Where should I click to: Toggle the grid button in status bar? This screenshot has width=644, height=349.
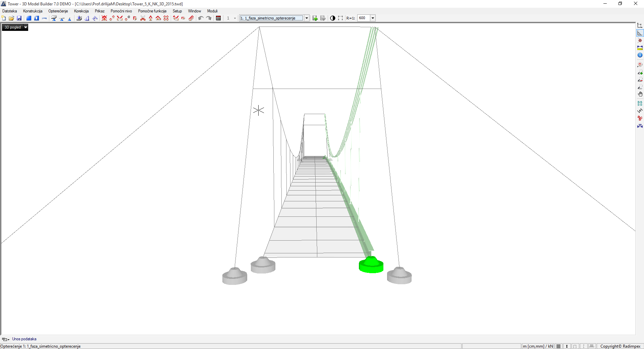pos(558,346)
